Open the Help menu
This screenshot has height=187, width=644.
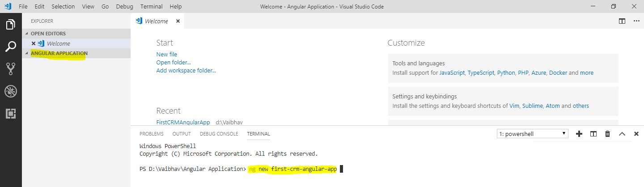point(176,7)
